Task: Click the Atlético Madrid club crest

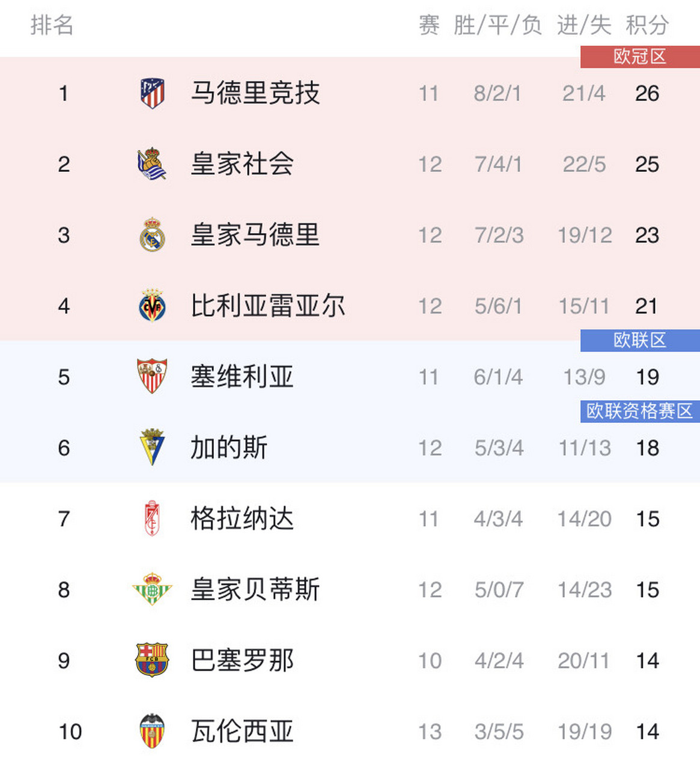Action: click(x=152, y=93)
